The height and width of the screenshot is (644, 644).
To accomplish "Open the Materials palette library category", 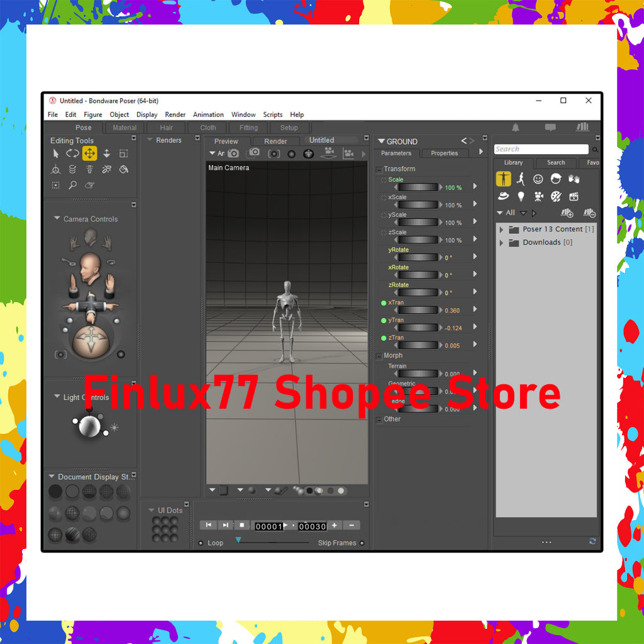I will pyautogui.click(x=555, y=197).
